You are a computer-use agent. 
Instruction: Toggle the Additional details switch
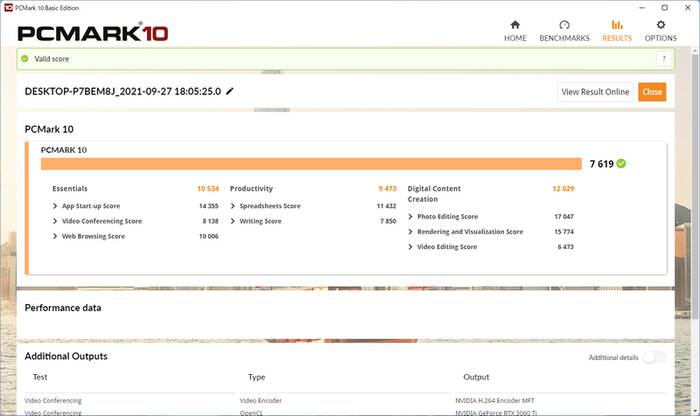pos(654,357)
